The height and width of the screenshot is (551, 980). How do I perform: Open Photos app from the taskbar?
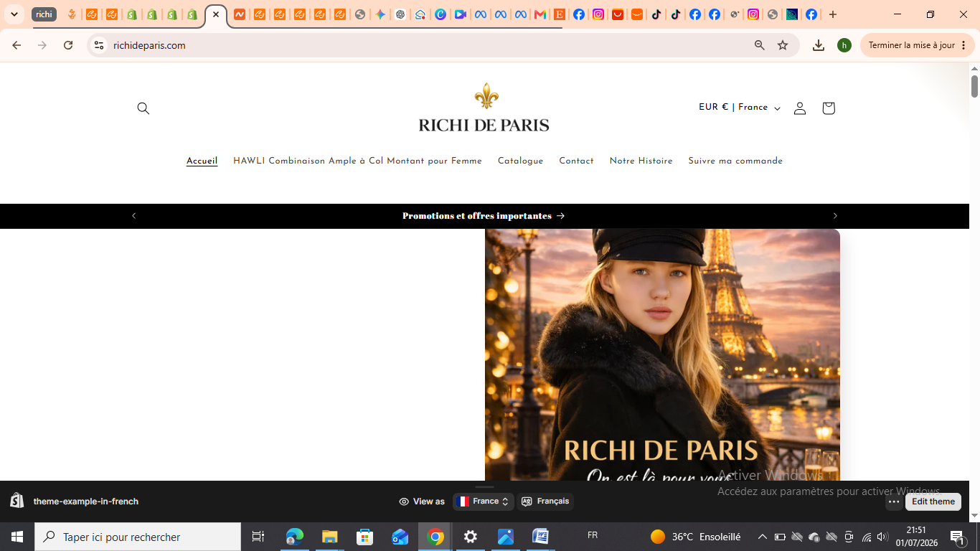pos(506,537)
